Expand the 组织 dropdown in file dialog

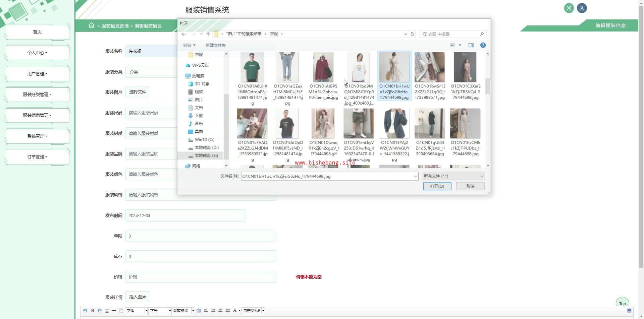tap(189, 45)
